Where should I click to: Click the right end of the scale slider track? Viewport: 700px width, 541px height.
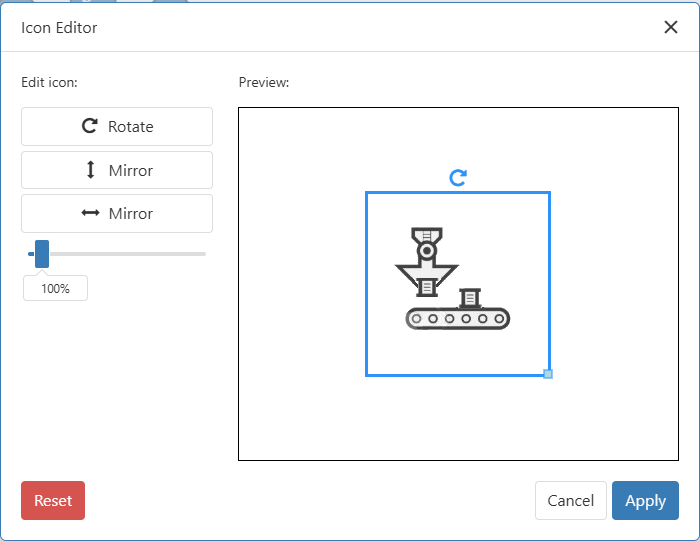point(203,254)
